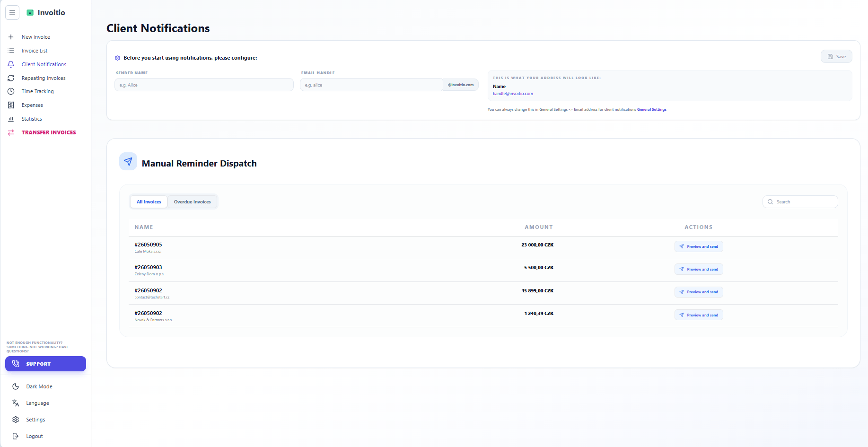Click amount 23 000,00 CZK
Screen dimensions: 868x447
(537, 245)
